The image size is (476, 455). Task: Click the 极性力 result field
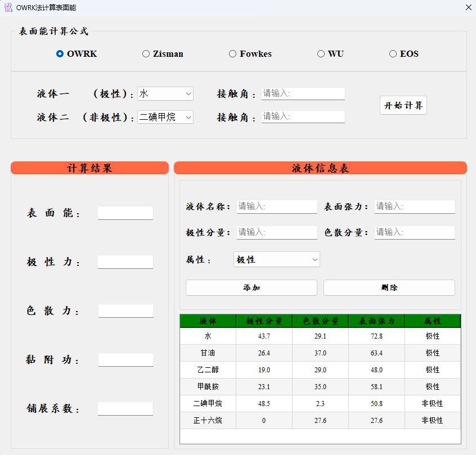point(125,262)
